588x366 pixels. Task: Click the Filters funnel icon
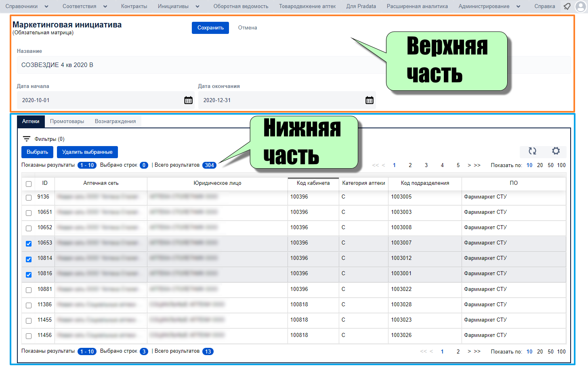pyautogui.click(x=27, y=139)
